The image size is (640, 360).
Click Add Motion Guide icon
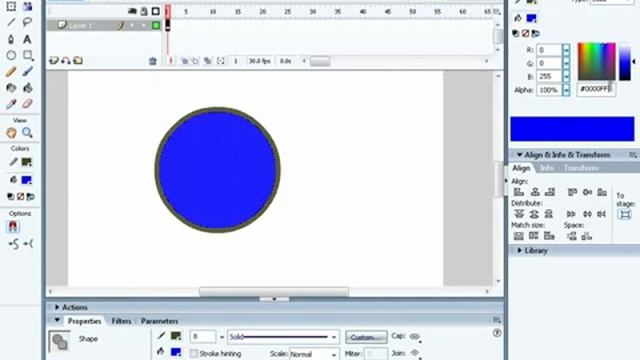point(66,61)
